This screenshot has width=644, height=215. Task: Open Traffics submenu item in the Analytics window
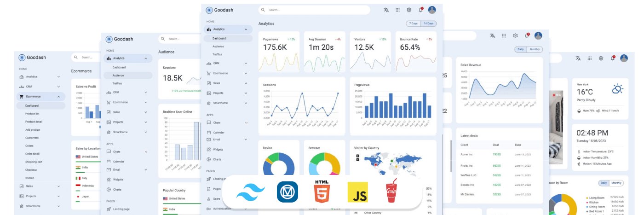click(x=217, y=54)
